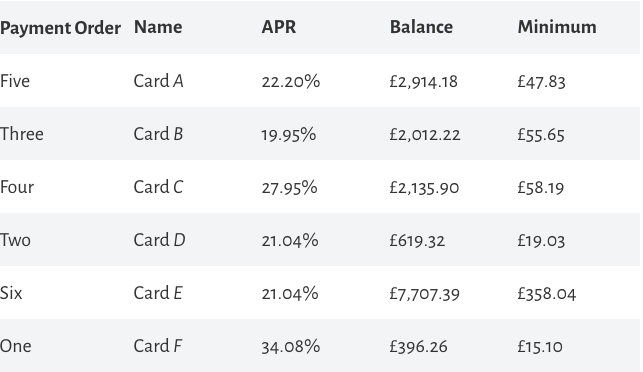The height and width of the screenshot is (372, 643).
Task: Select the Card C name cell
Action: (158, 187)
